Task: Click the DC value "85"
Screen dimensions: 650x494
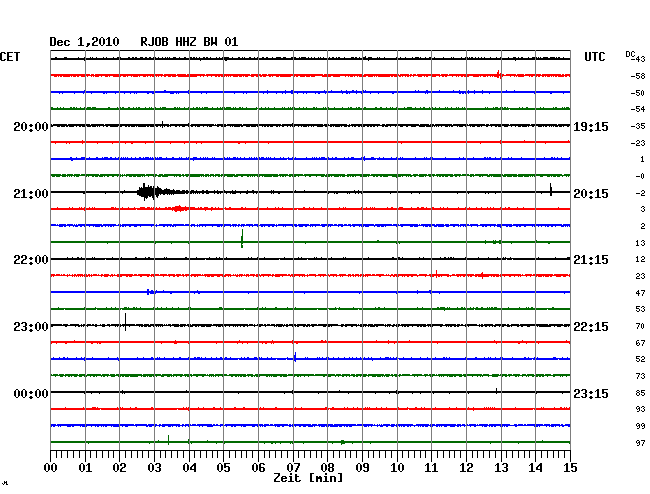Action: tap(640, 393)
